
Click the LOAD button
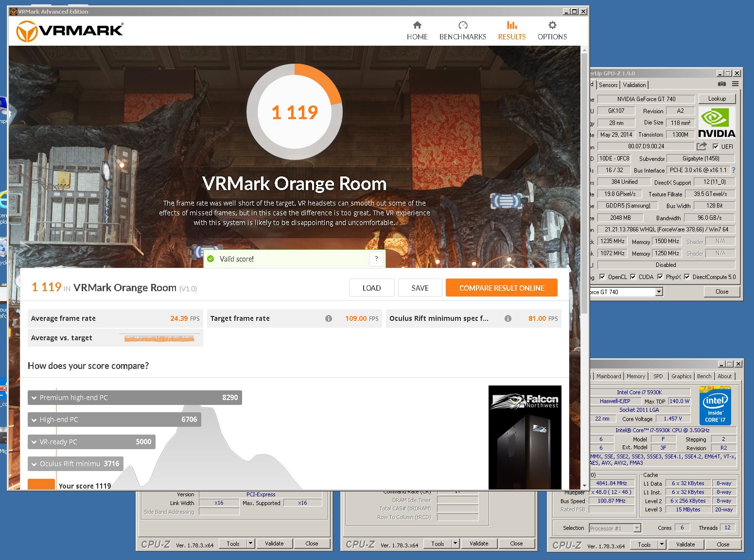[x=371, y=288]
